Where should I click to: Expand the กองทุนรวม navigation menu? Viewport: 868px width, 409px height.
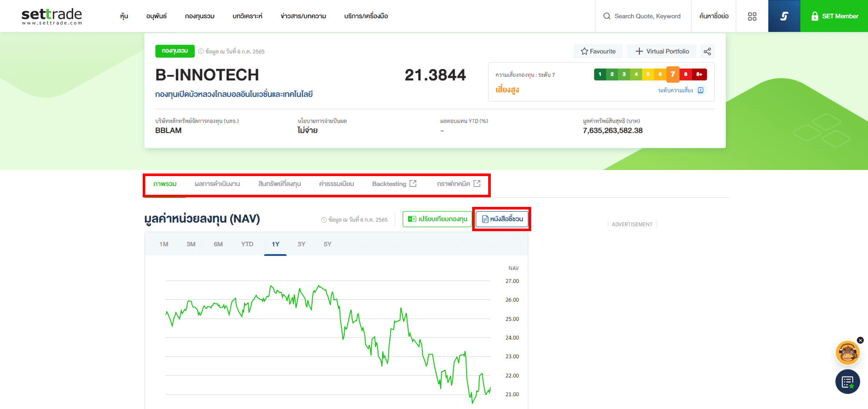(199, 16)
